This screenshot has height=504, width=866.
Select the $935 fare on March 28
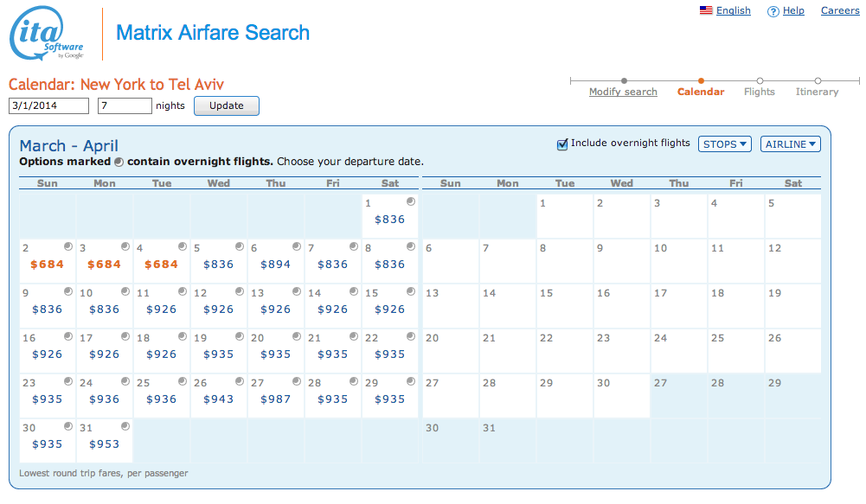[x=332, y=399]
